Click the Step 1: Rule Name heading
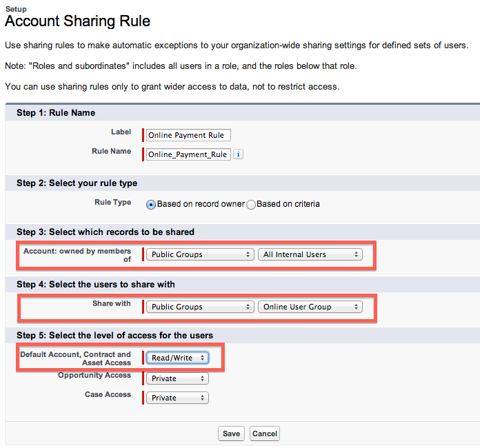Image resolution: width=480 pixels, height=448 pixels. click(x=56, y=112)
